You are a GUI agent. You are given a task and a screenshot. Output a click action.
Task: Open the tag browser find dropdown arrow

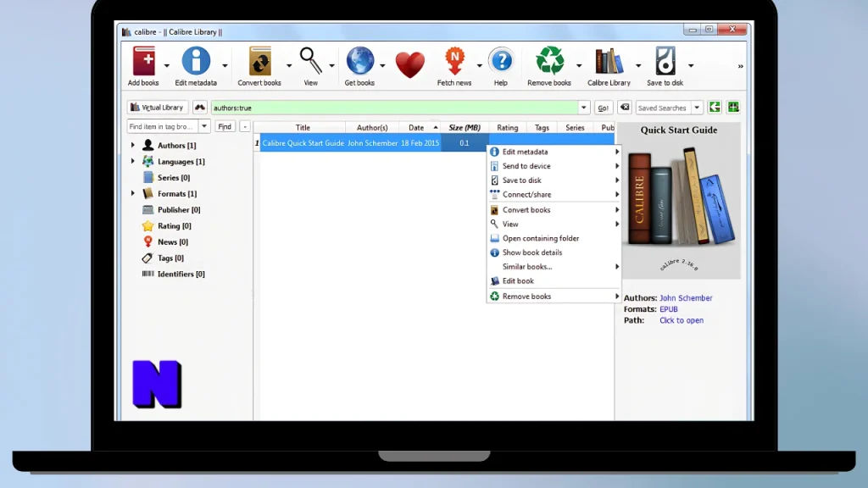[204, 127]
